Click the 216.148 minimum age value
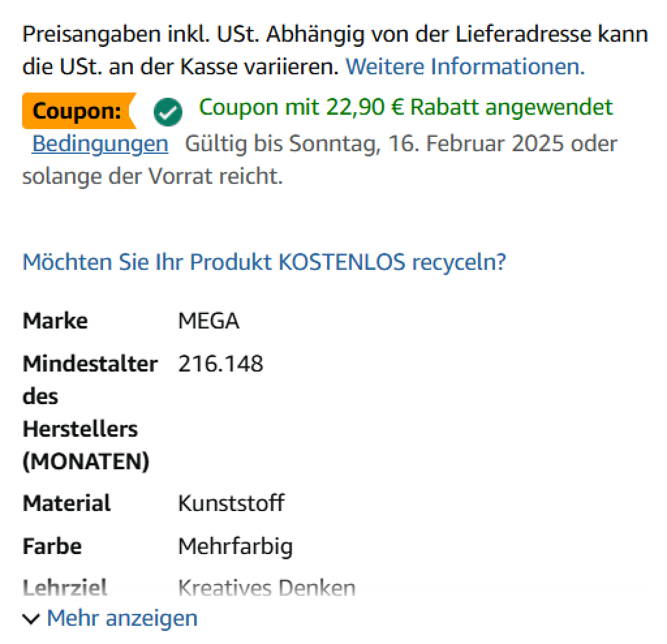The width and height of the screenshot is (667, 644). click(220, 363)
